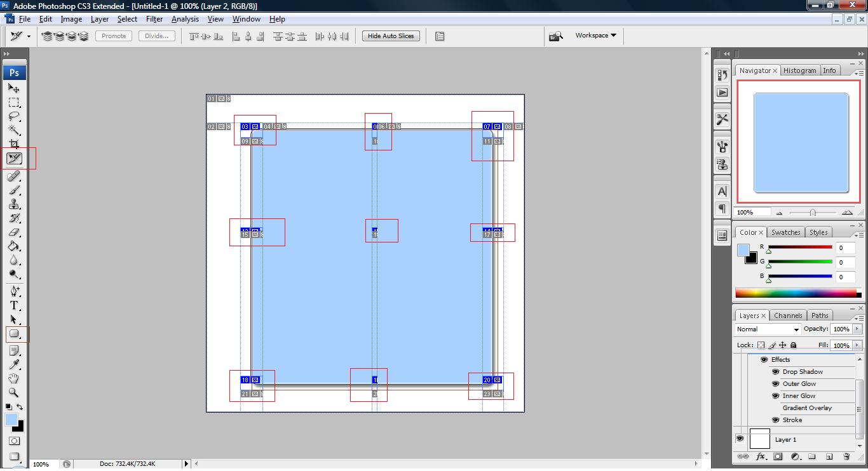Select the Clone Stamp tool
Image resolution: width=868 pixels, height=471 pixels.
(x=14, y=204)
